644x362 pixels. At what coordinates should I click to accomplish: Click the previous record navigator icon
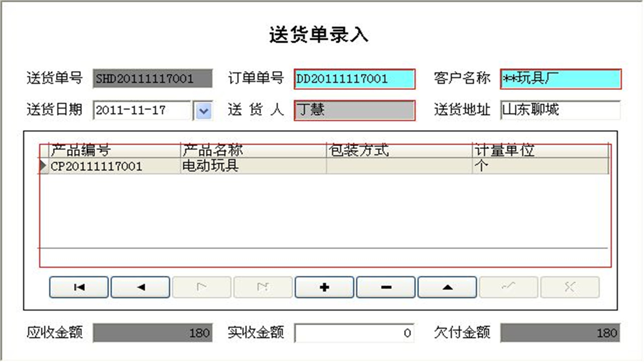coord(140,287)
